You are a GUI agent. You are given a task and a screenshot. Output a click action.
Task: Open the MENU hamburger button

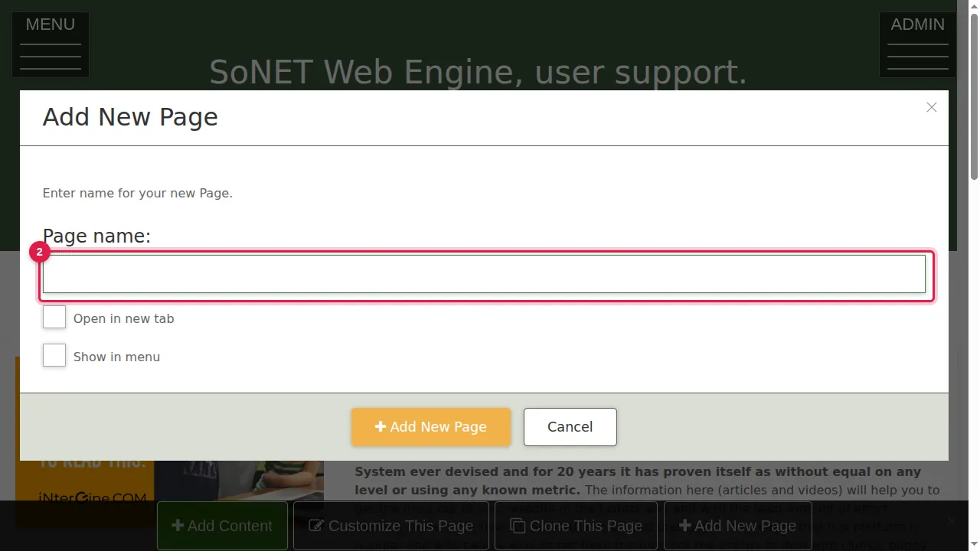point(51,44)
